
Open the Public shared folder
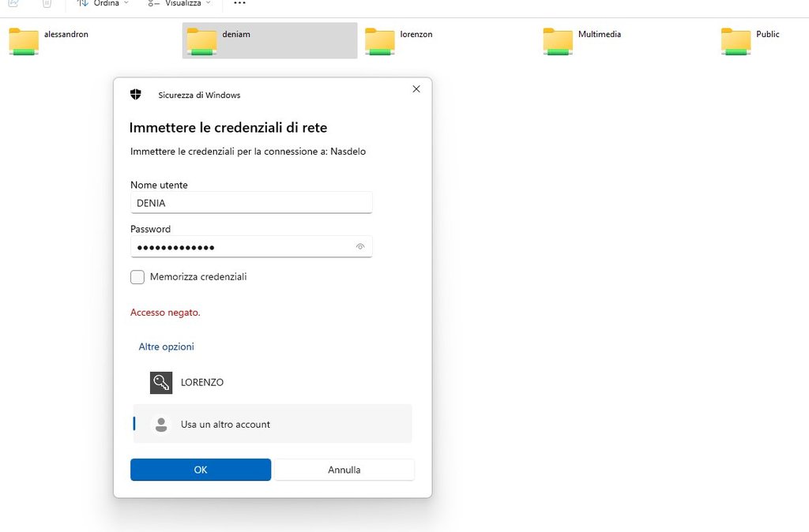[x=751, y=41]
